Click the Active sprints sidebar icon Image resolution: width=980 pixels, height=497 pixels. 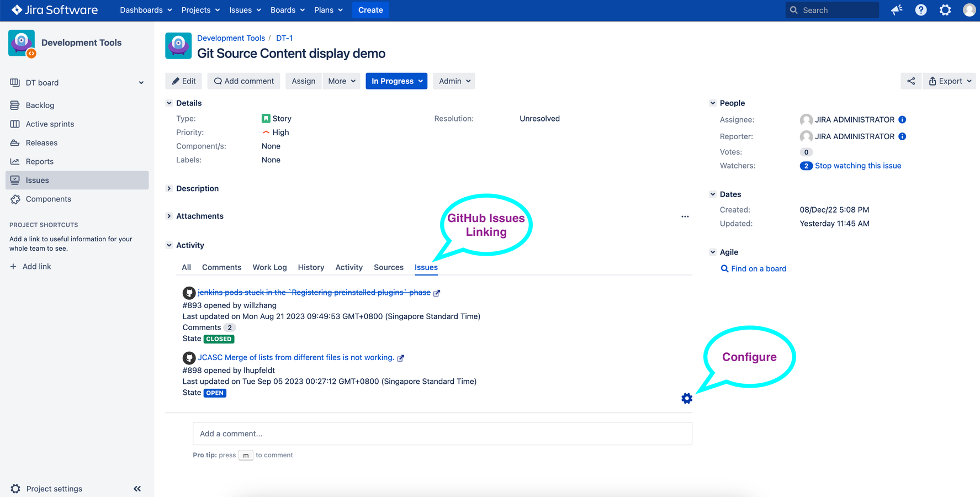pos(15,124)
